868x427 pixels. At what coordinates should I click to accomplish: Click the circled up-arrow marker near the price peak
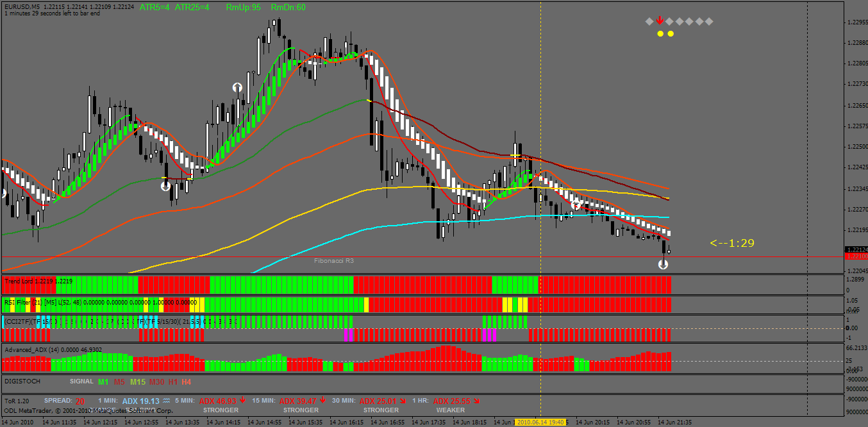coord(238,87)
